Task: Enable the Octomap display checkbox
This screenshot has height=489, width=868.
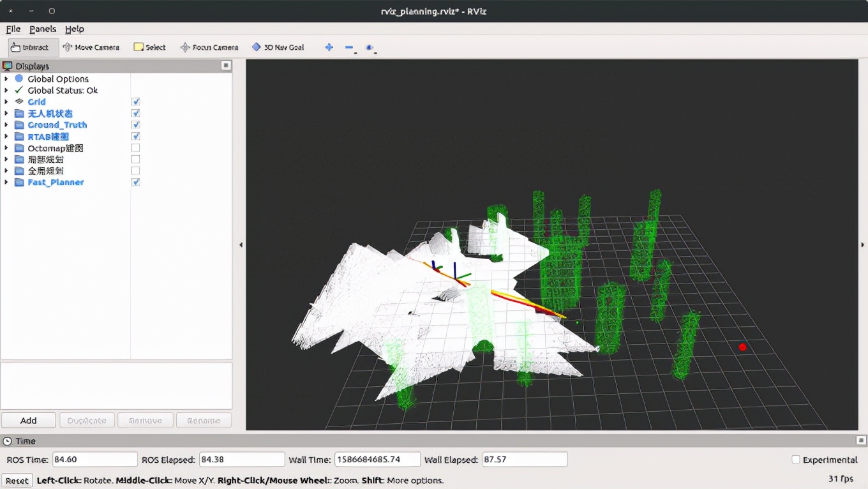Action: pyautogui.click(x=135, y=147)
